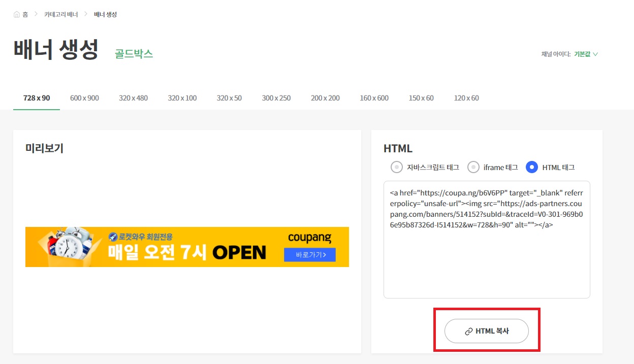The width and height of the screenshot is (634, 364).
Task: Select the 600 x 900 size tab
Action: pos(84,98)
